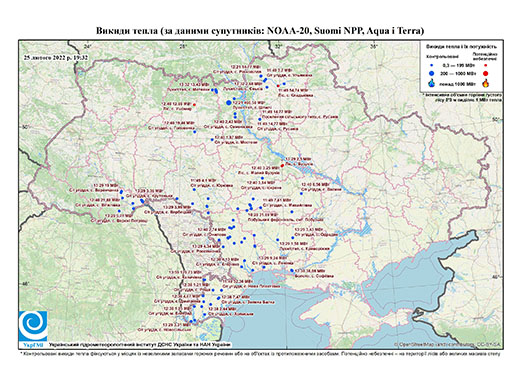
Task: Click the blue flame legend icon
Action: tap(432, 83)
